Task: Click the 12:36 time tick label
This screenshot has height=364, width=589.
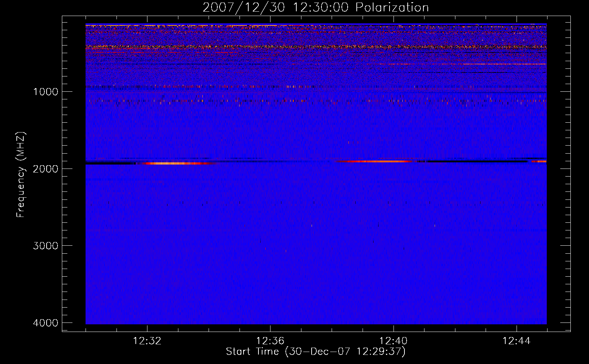Action: (270, 341)
